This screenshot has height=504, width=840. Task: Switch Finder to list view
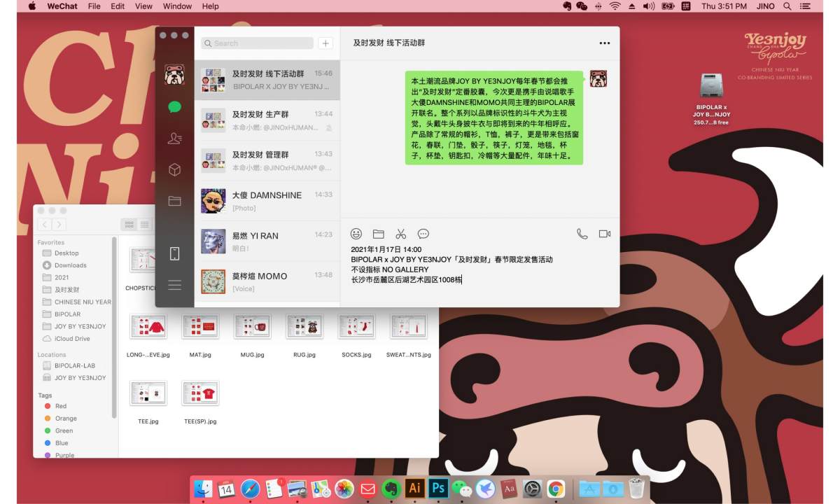(144, 225)
